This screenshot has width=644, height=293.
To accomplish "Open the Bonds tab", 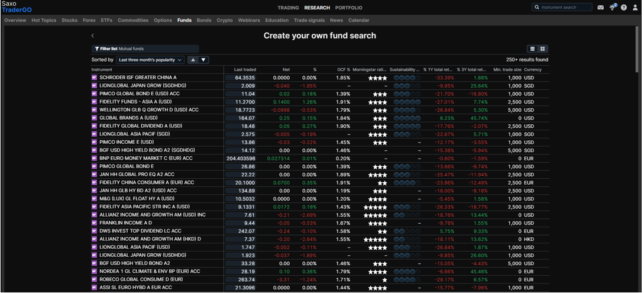I will tap(204, 20).
